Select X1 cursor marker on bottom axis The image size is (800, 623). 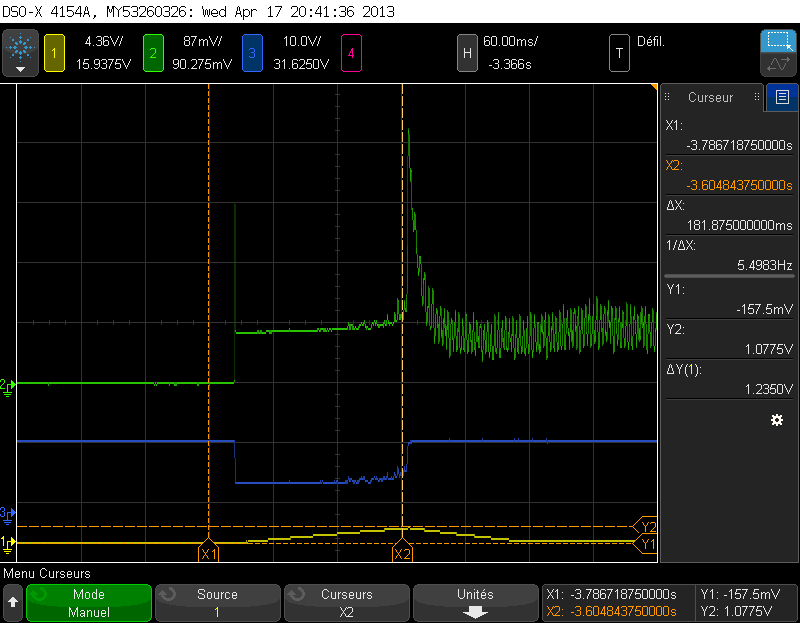tap(209, 551)
